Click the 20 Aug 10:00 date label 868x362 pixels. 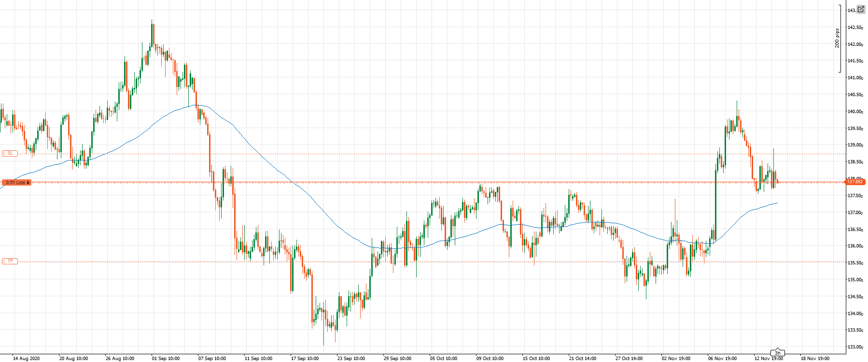tap(73, 359)
